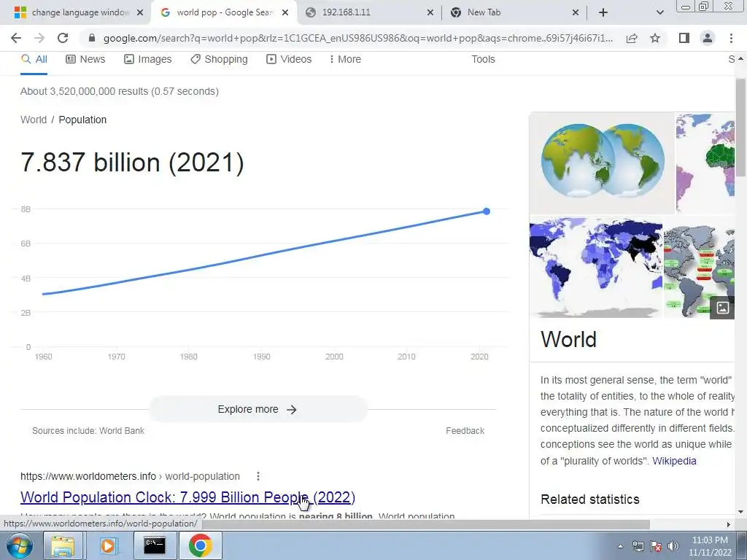Open the search Tools options
Screen dimensions: 747x560
coord(483,60)
